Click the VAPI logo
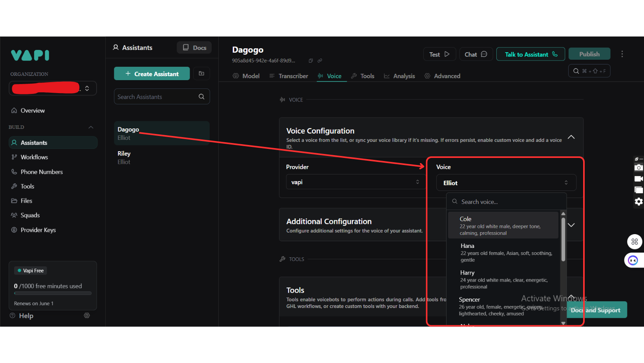 point(30,55)
